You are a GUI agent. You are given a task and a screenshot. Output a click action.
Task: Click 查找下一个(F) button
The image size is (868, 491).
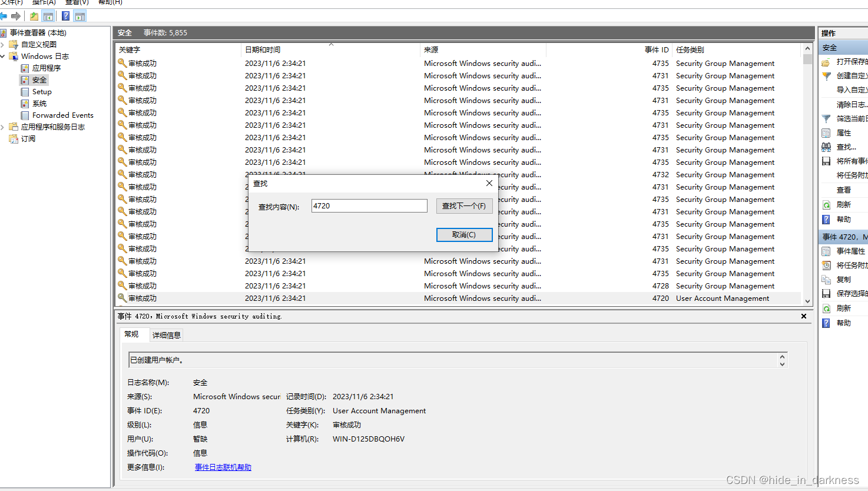click(x=464, y=206)
